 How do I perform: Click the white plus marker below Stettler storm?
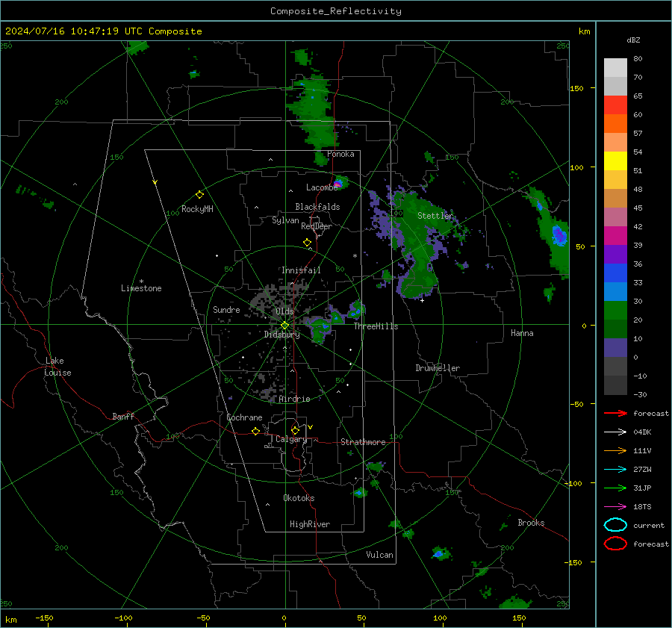point(422,300)
